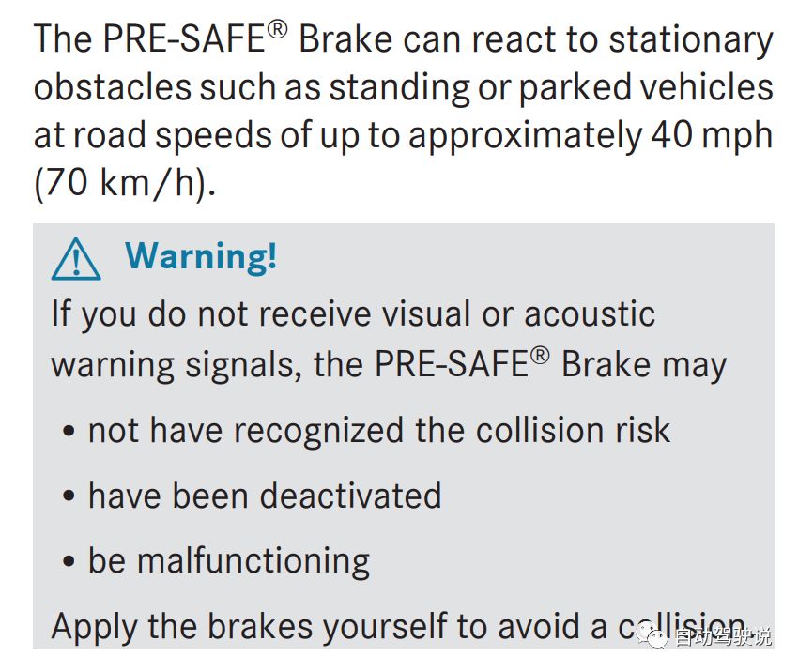Image resolution: width=798 pixels, height=672 pixels.
Task: Click the Chinese watermark text 自动驾驶说
Action: 723,637
